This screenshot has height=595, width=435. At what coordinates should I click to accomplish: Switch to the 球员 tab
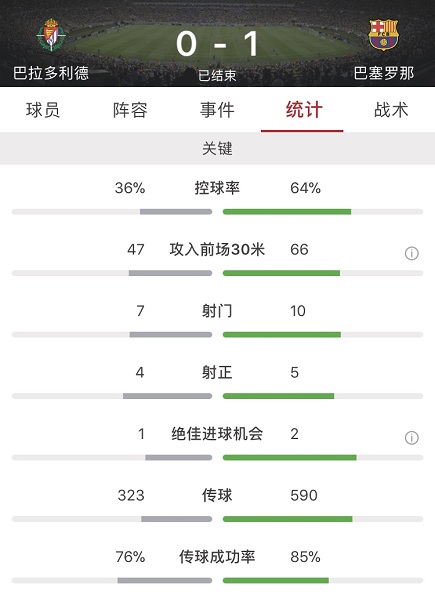(43, 110)
